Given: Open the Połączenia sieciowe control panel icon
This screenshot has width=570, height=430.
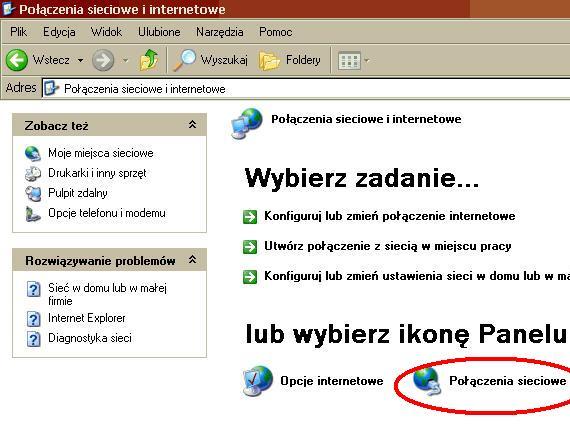Looking at the screenshot, I should 428,381.
